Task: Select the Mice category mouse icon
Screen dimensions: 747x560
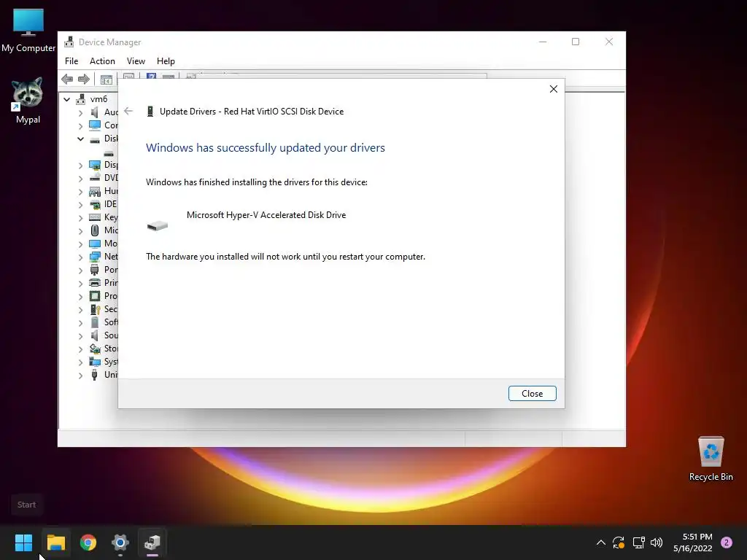Action: [x=95, y=230]
